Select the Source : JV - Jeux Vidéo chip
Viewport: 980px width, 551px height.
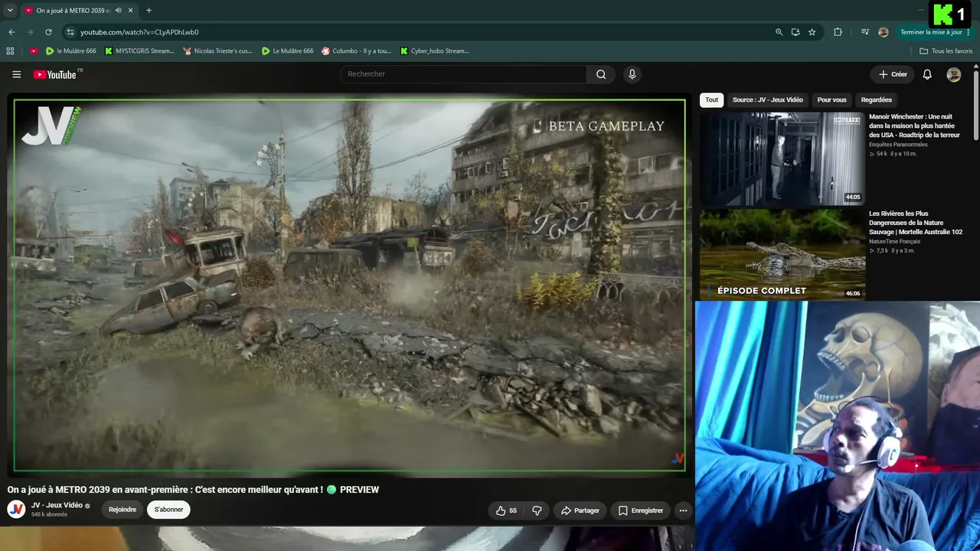pyautogui.click(x=767, y=100)
